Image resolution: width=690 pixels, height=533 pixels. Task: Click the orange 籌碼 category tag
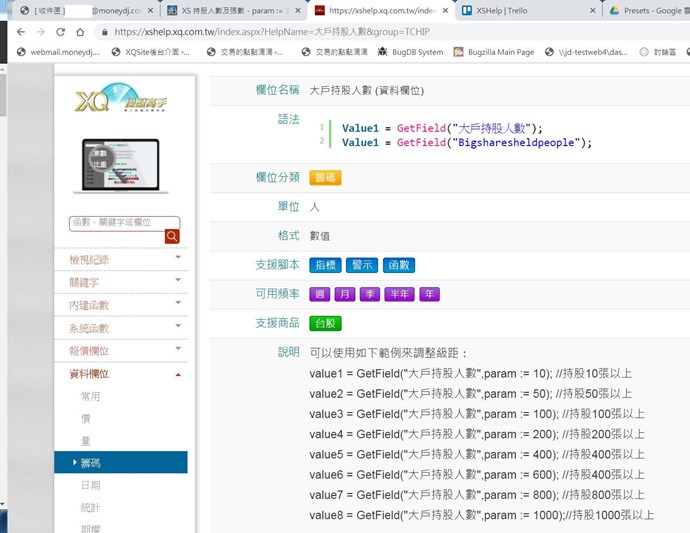coord(325,178)
